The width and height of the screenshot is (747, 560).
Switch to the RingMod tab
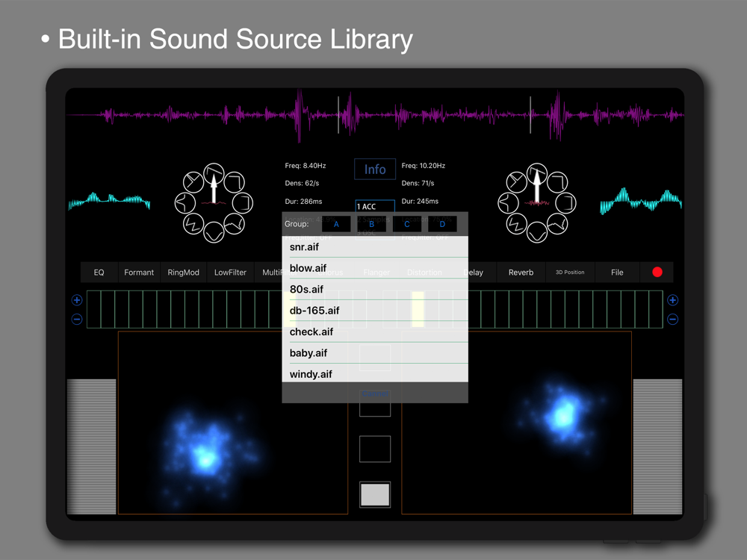184,273
